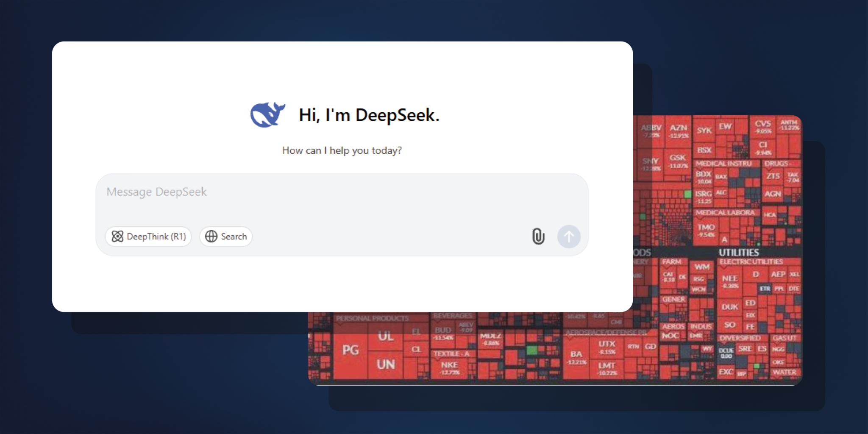The image size is (868, 434).
Task: Click the upward send arrow
Action: 569,236
